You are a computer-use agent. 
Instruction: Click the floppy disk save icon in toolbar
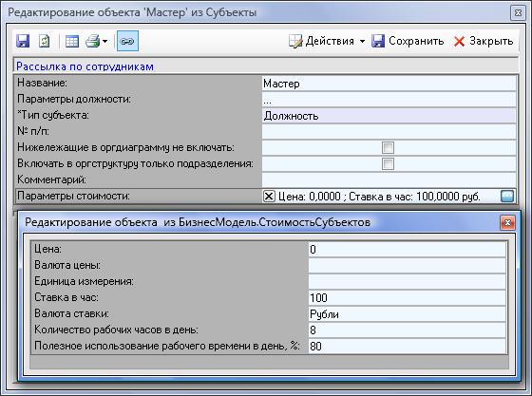(23, 41)
